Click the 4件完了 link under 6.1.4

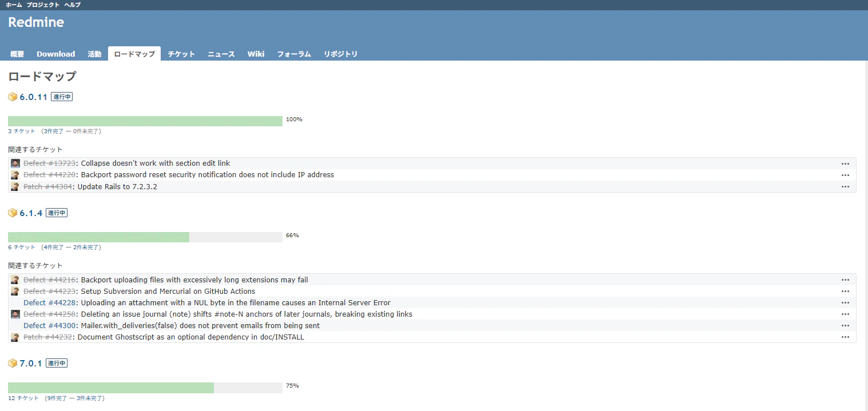point(53,248)
